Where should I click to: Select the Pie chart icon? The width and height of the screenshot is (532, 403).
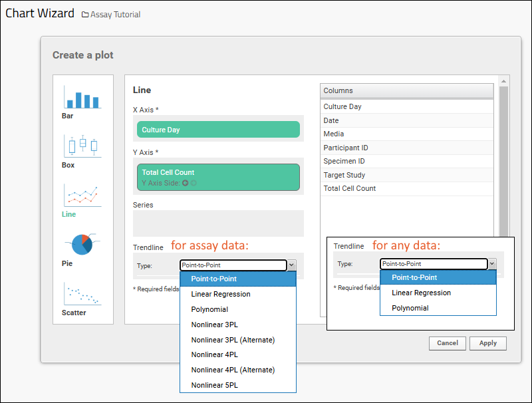pyautogui.click(x=82, y=245)
